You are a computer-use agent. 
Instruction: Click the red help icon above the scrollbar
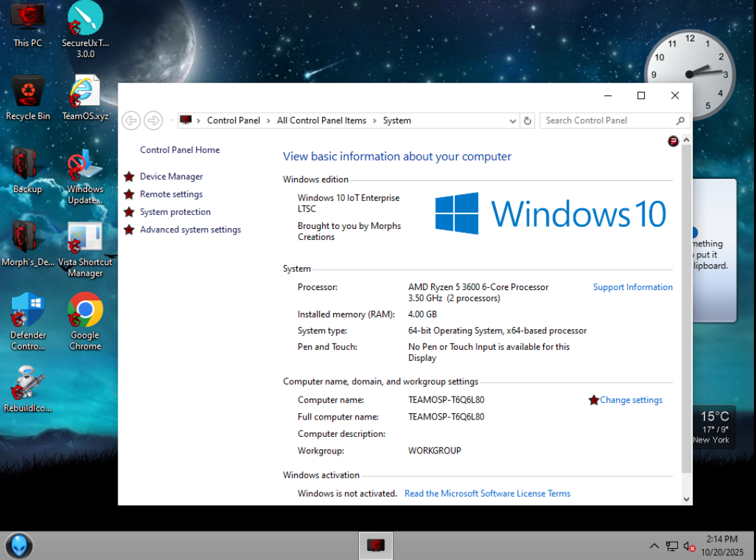673,141
